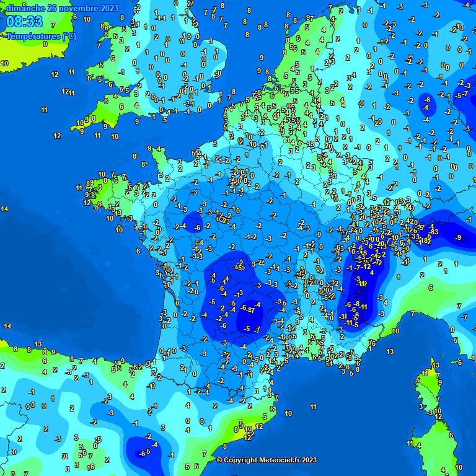Select the 13 reading at sea off Provence
The width and height of the screenshot is (476, 476).
pyautogui.click(x=390, y=351)
